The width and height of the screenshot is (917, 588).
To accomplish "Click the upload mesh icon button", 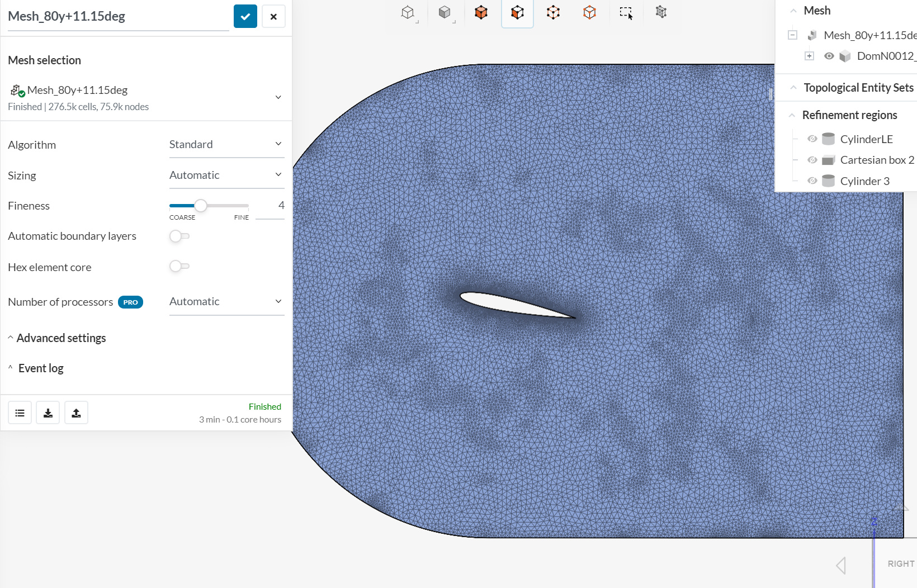I will coord(76,413).
